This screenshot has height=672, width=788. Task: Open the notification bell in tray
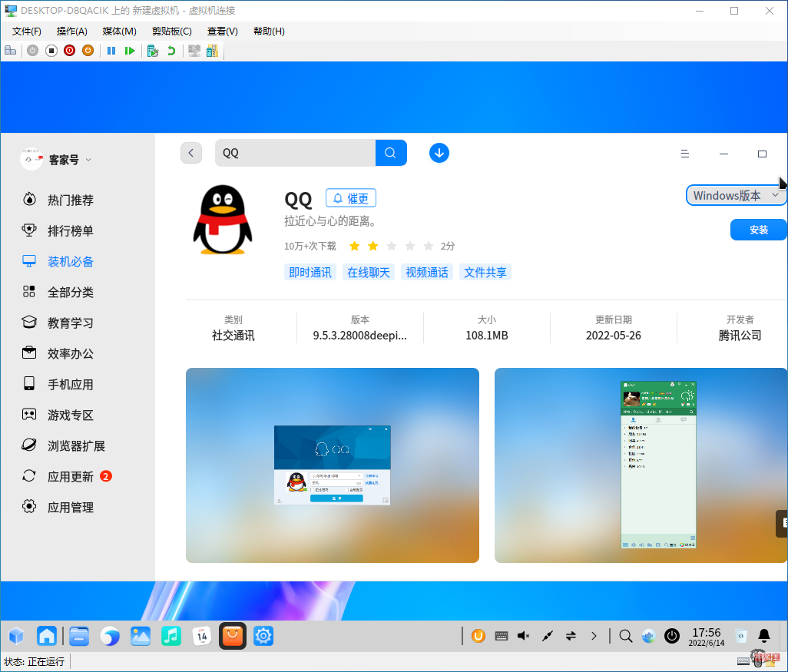coord(764,636)
